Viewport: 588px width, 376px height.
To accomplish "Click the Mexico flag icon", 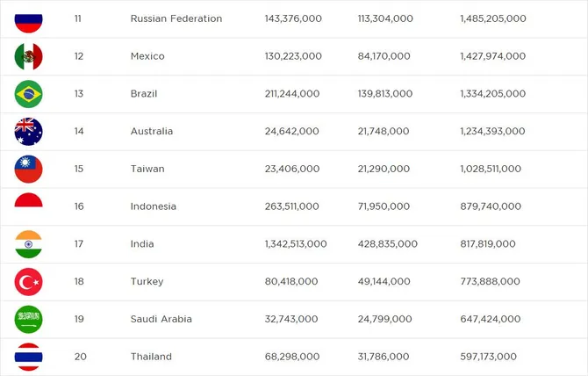I will tap(28, 56).
